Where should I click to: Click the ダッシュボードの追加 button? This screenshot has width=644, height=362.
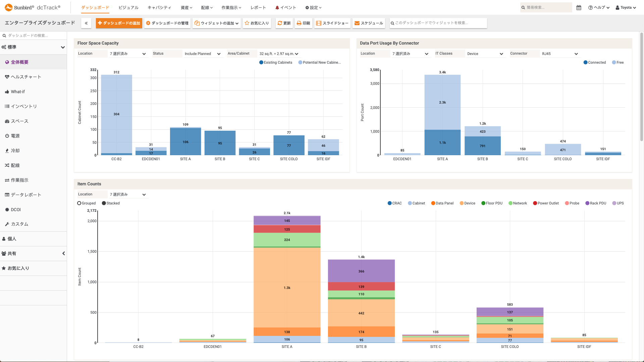click(x=119, y=22)
